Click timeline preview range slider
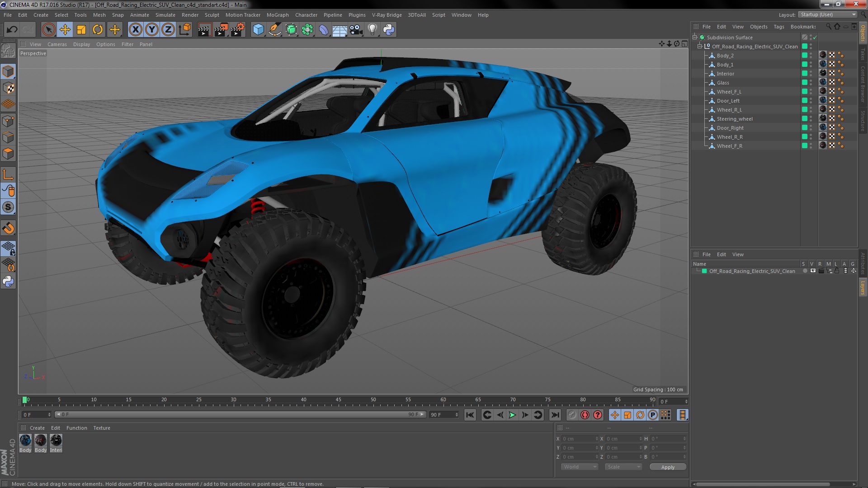 [240, 414]
